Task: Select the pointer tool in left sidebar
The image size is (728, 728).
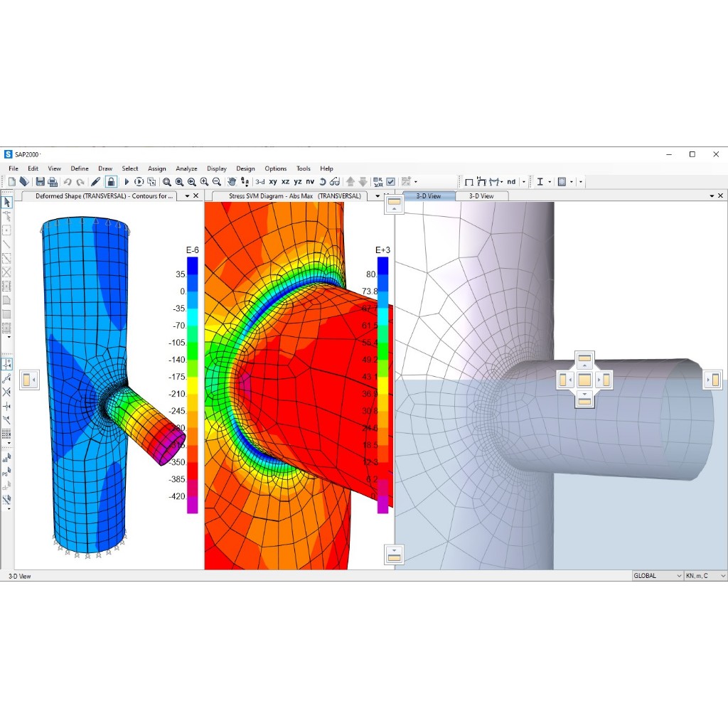Action: click(x=6, y=203)
